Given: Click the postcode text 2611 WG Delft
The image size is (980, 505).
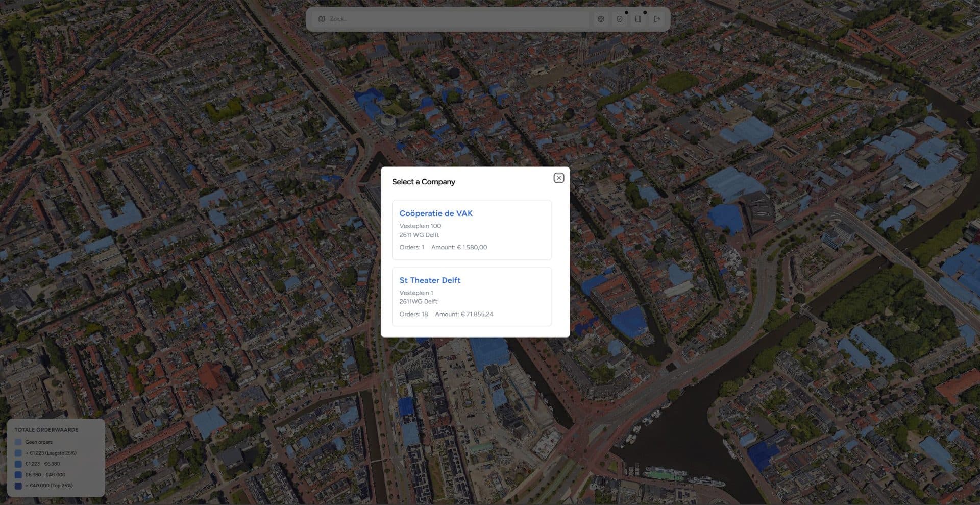Looking at the screenshot, I should tap(419, 235).
